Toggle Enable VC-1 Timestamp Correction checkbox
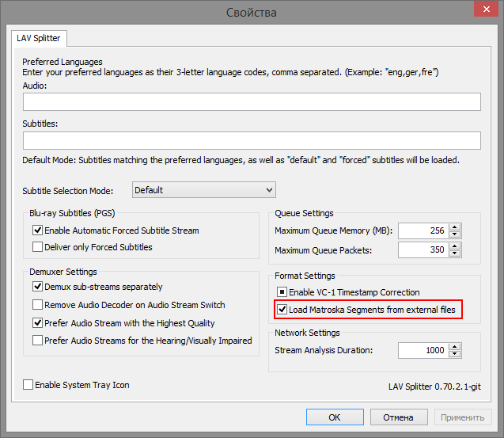The image size is (504, 438). coord(282,292)
